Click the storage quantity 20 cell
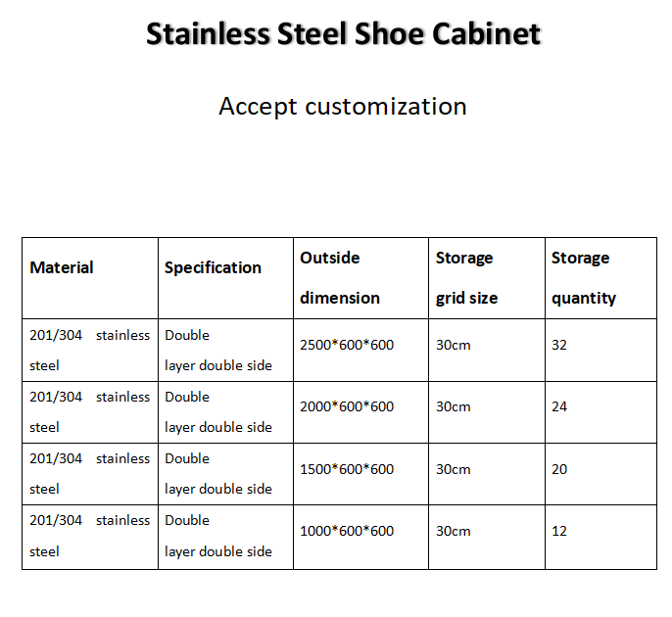Screen dimensions: 672x617 pos(559,469)
